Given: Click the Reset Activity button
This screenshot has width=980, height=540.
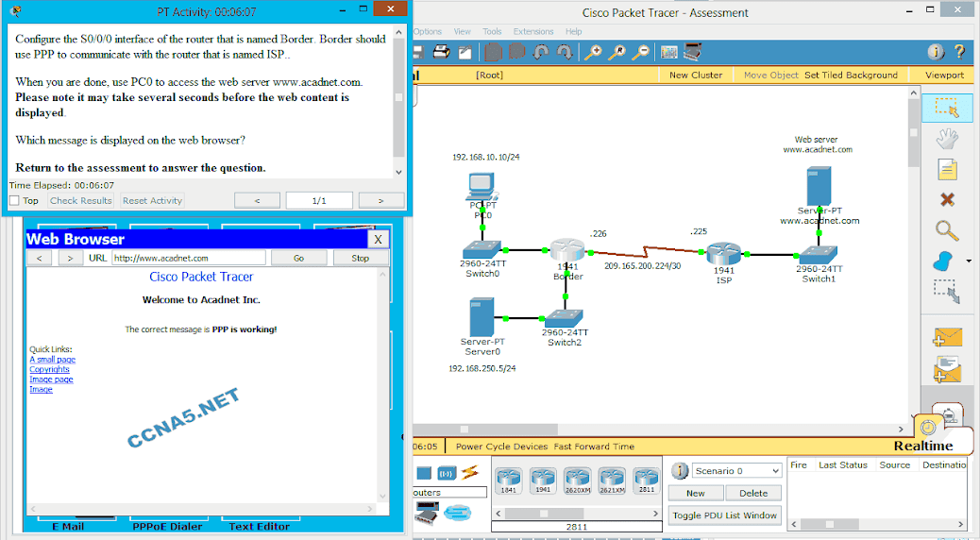Looking at the screenshot, I should click(153, 201).
